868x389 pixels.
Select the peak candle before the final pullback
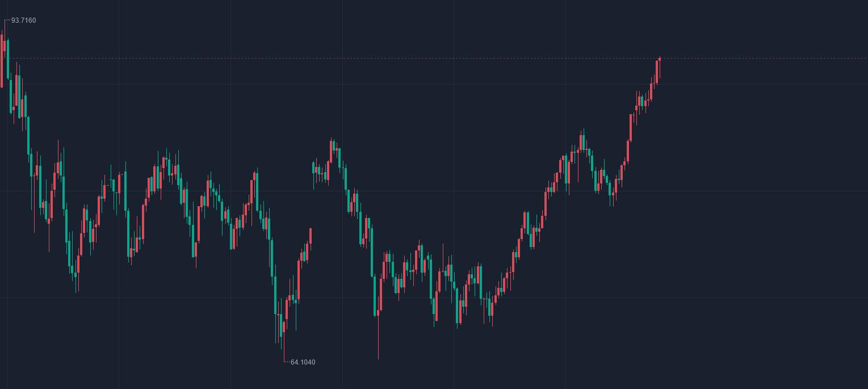click(x=583, y=142)
